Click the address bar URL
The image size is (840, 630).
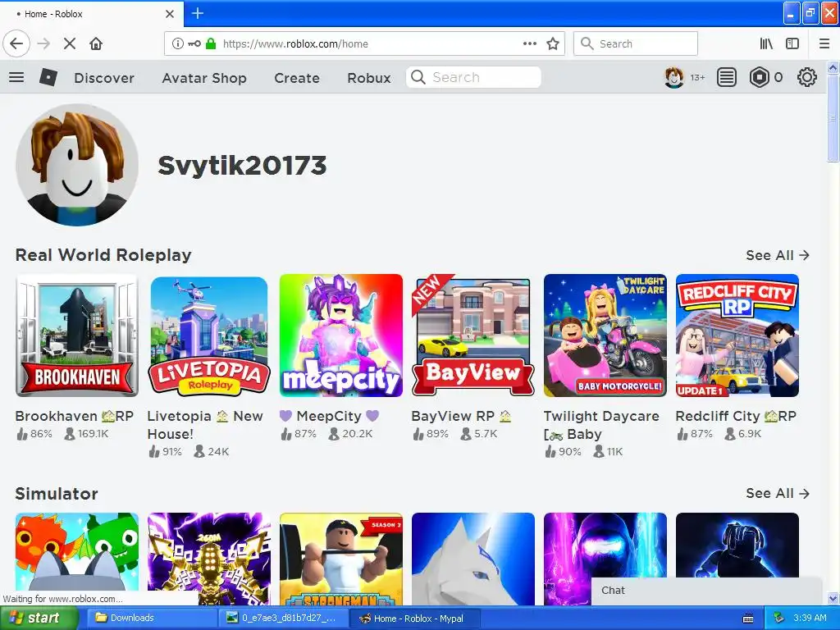tap(295, 44)
